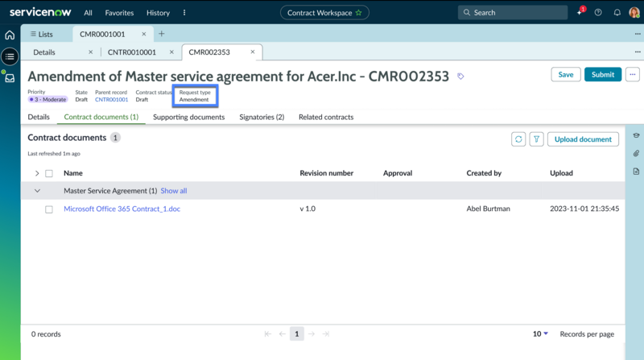This screenshot has width=644, height=360.
Task: Sort by the Name column header
Action: [73, 173]
